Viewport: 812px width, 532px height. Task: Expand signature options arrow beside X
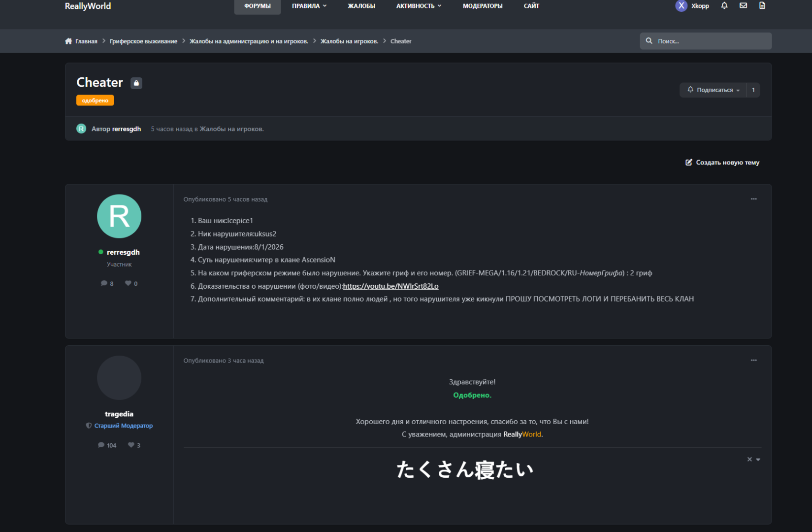coord(758,460)
